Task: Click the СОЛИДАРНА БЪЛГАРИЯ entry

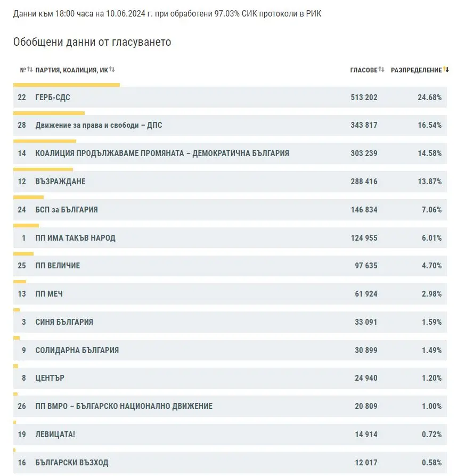Action: (x=77, y=350)
